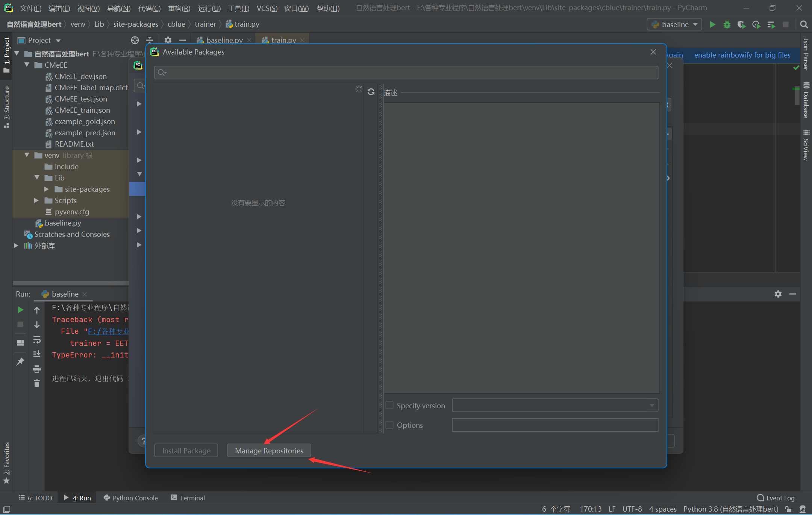The width and height of the screenshot is (812, 515).
Task: Switch to the train.py editor tab
Action: (x=283, y=40)
